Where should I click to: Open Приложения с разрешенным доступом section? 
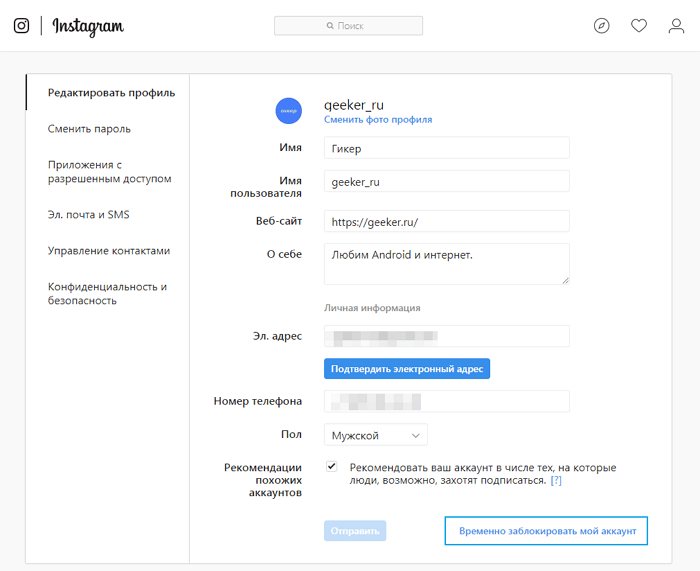[x=109, y=171]
